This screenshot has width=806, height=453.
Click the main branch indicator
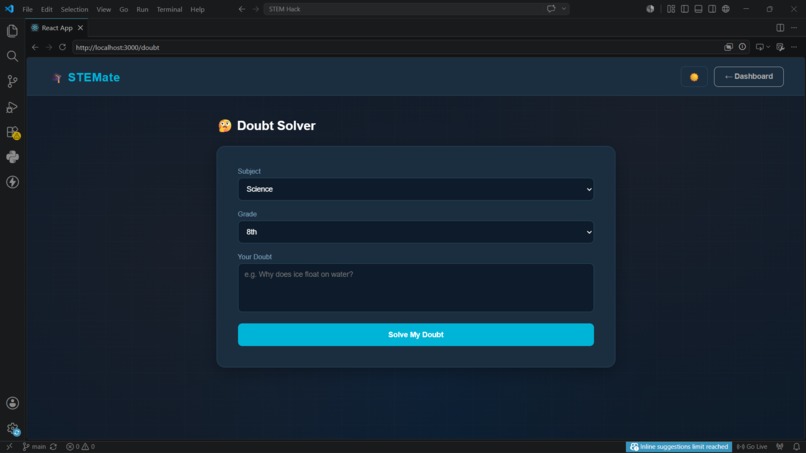[x=34, y=447]
